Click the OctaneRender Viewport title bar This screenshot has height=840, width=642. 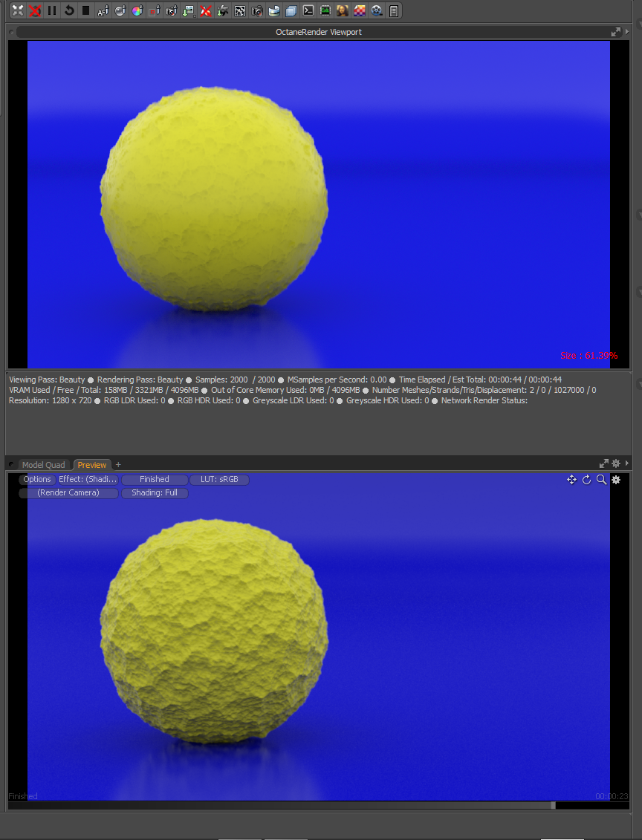click(x=318, y=32)
